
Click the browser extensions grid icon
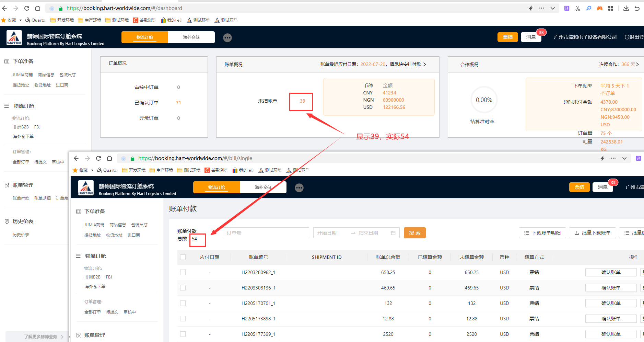point(611,8)
